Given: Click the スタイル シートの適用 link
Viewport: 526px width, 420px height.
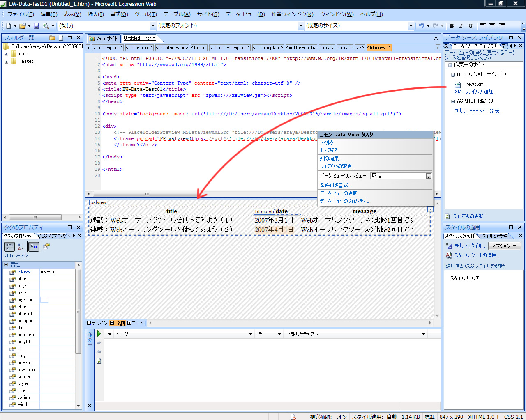Looking at the screenshot, I should point(477,255).
